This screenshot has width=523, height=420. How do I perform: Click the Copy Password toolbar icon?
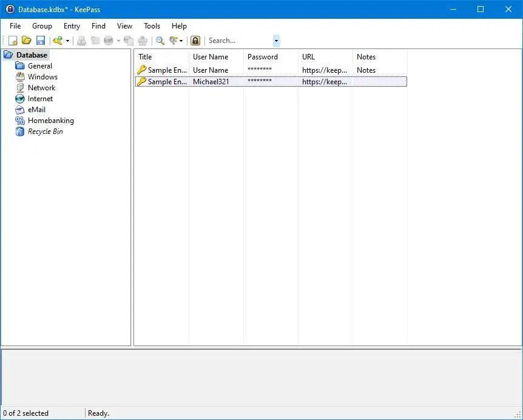tap(95, 41)
